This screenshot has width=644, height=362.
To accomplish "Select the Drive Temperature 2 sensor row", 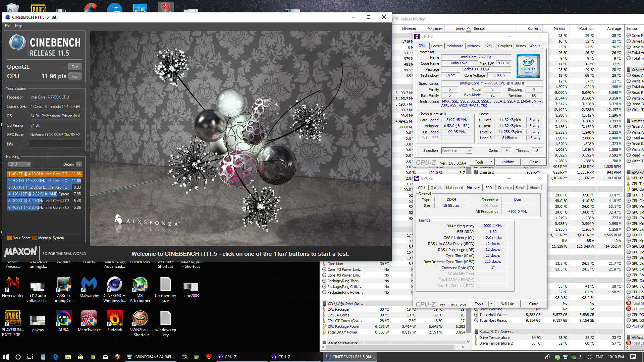I will (548, 343).
